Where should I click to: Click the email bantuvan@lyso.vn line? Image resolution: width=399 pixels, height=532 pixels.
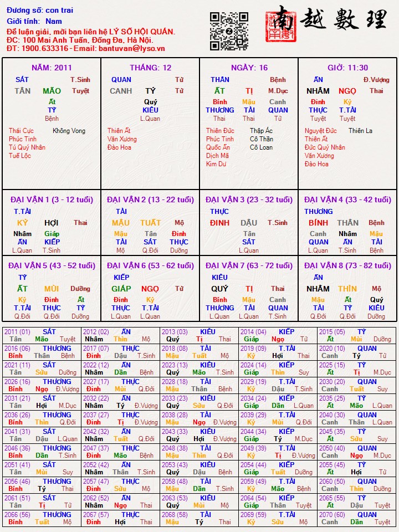click(86, 48)
